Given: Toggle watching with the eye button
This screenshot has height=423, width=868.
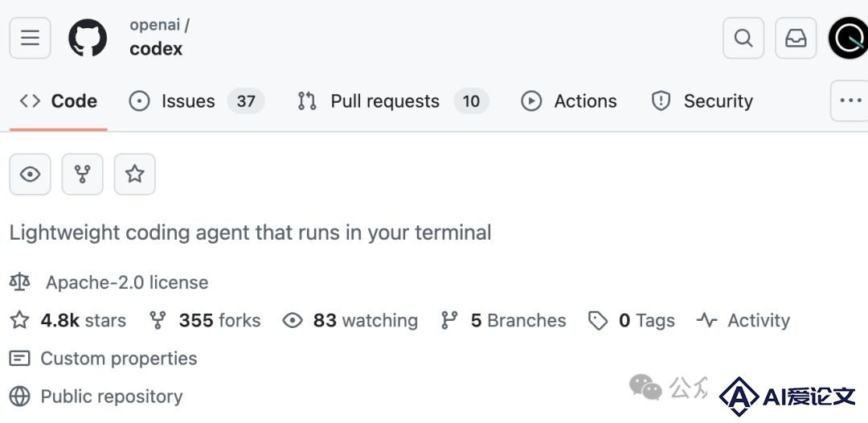Looking at the screenshot, I should [30, 175].
